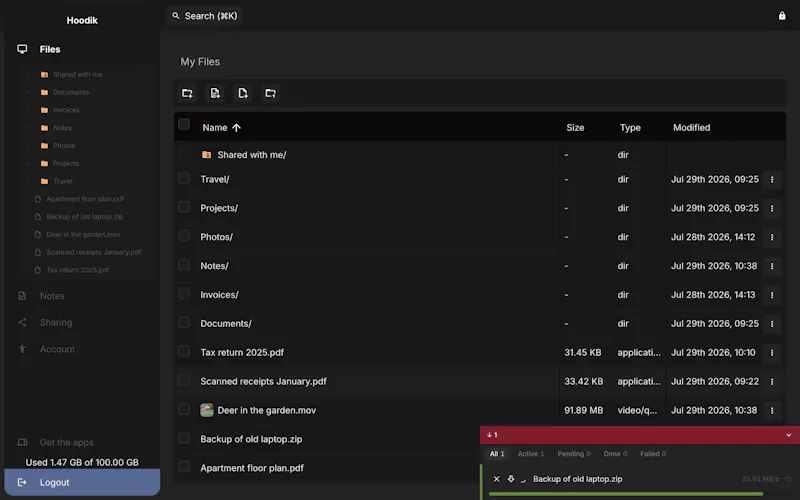Expand Invoices folder in sidebar tree
The image size is (800, 500).
(29, 110)
